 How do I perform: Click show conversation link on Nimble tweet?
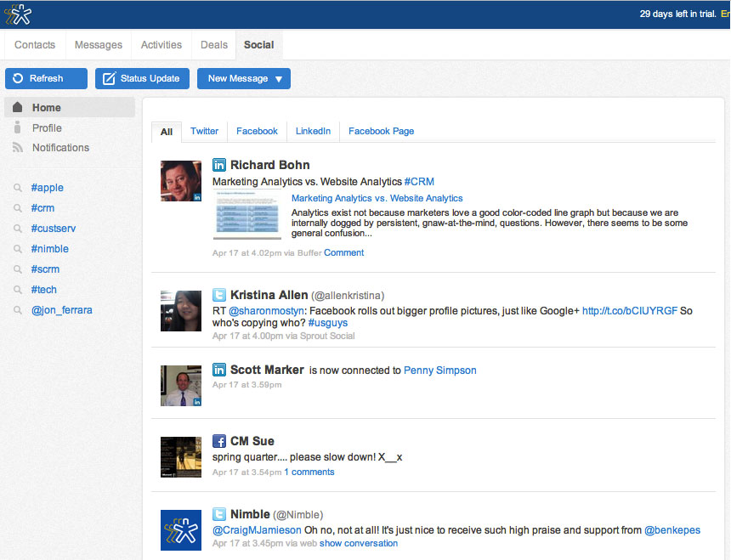(358, 543)
